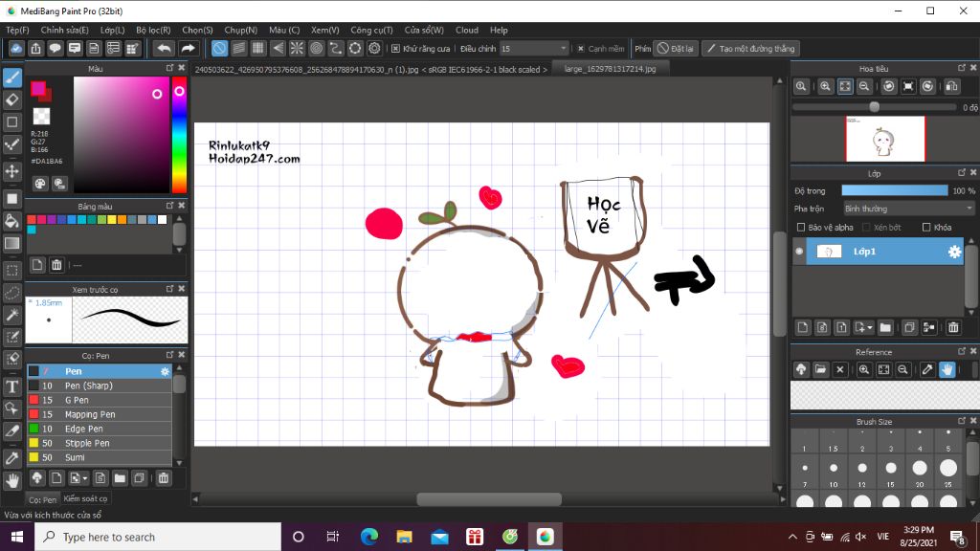This screenshot has height=551, width=980.
Task: Hide Lớp1 layer visibility
Action: (799, 252)
